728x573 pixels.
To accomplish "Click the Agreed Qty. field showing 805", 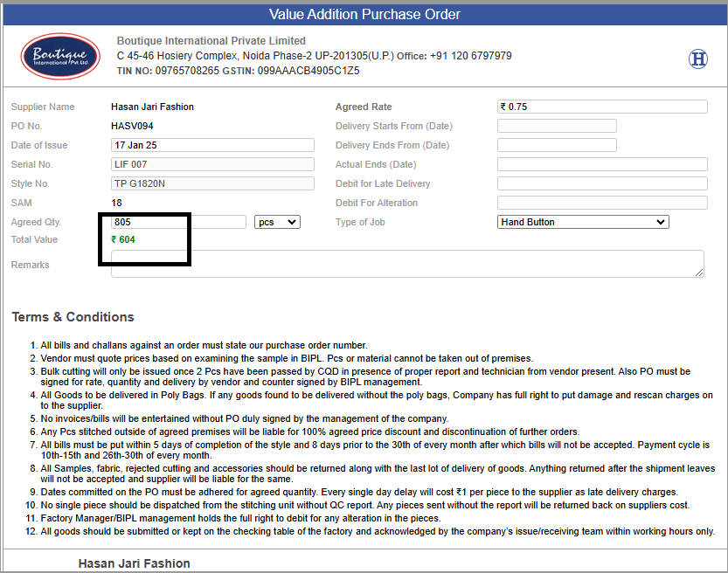I will coord(179,222).
